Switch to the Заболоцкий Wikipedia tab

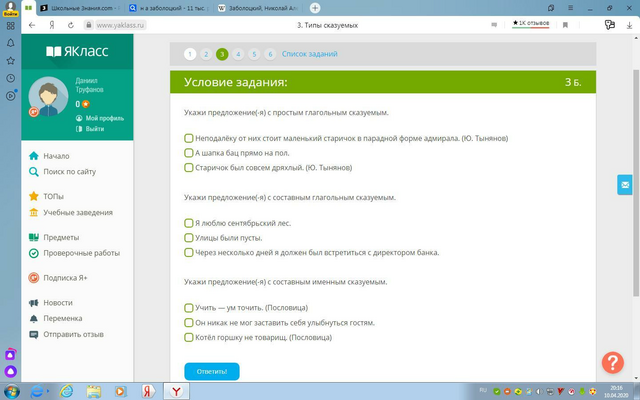[x=259, y=8]
